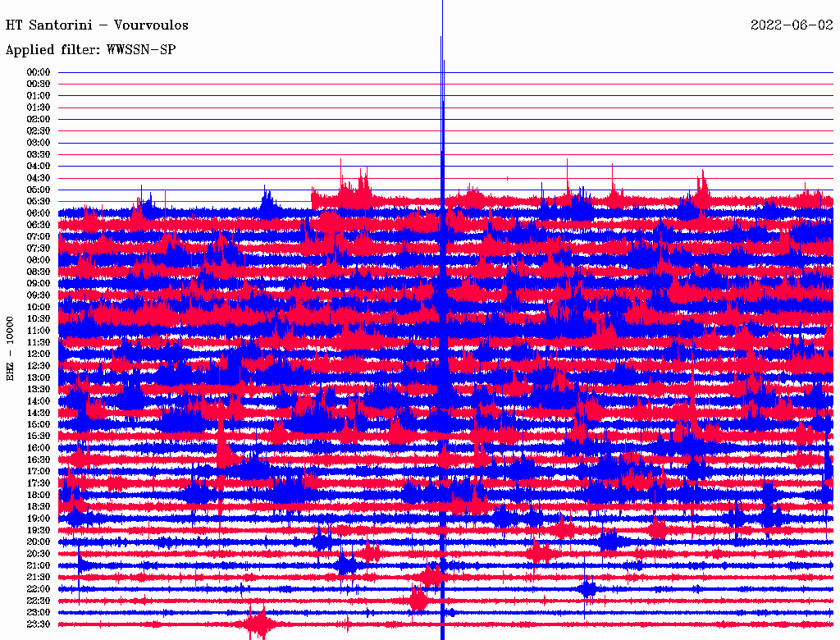Viewport: 840px width, 640px height.
Task: Select the 04:30 time label
Action: click(x=39, y=178)
